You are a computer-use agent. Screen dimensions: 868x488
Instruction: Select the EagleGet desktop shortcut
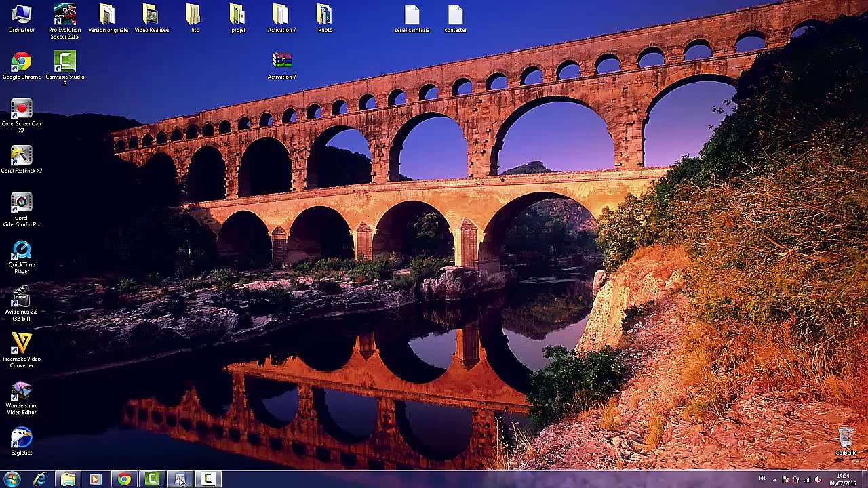point(21,441)
